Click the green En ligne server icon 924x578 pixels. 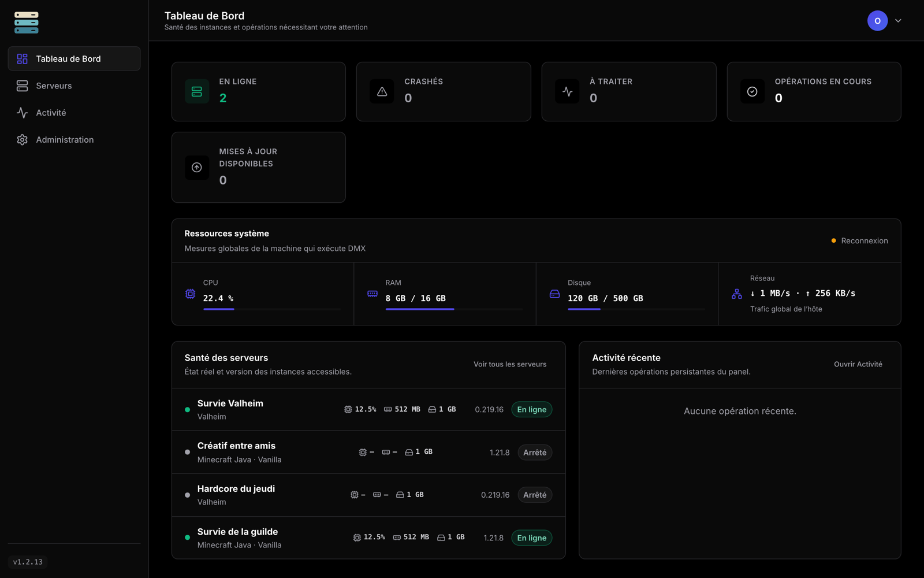click(x=197, y=91)
